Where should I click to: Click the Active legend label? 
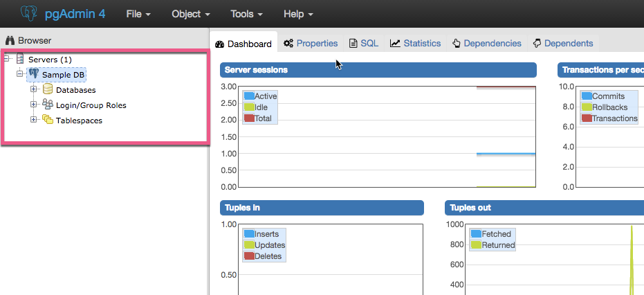266,96
